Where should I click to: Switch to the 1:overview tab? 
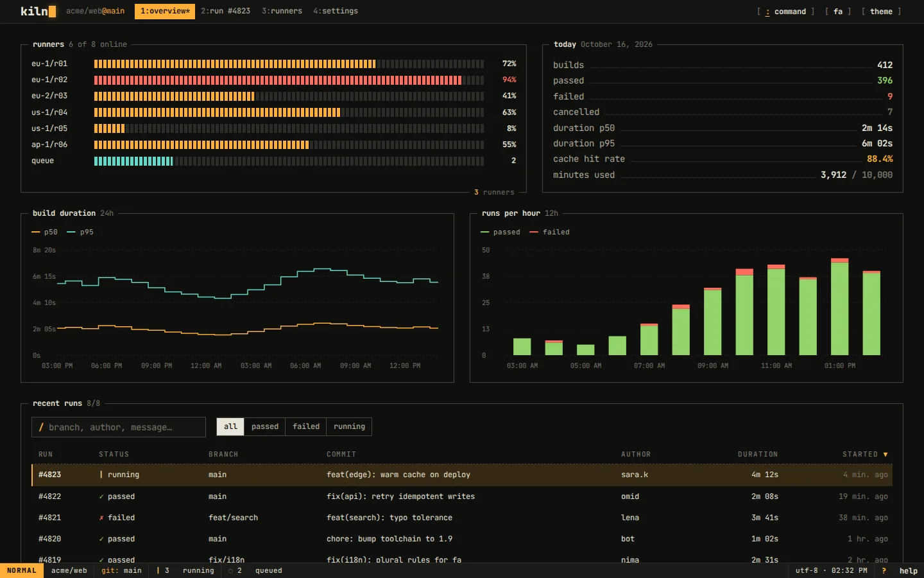click(165, 11)
